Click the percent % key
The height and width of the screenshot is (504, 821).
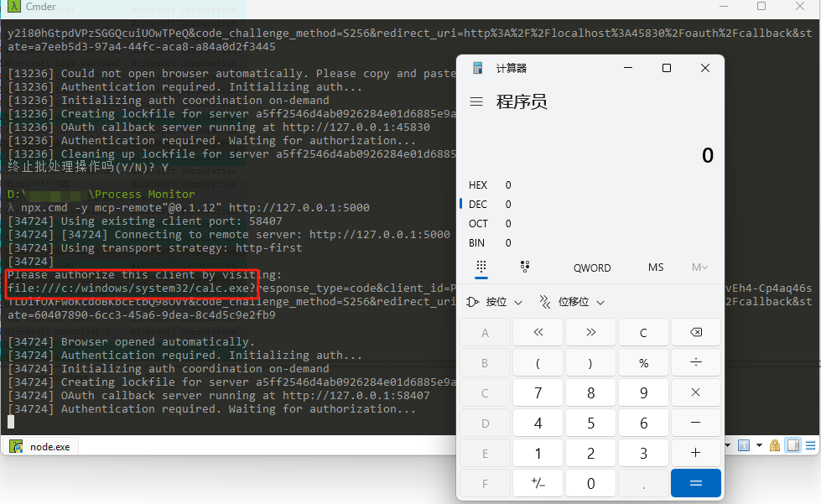(643, 362)
